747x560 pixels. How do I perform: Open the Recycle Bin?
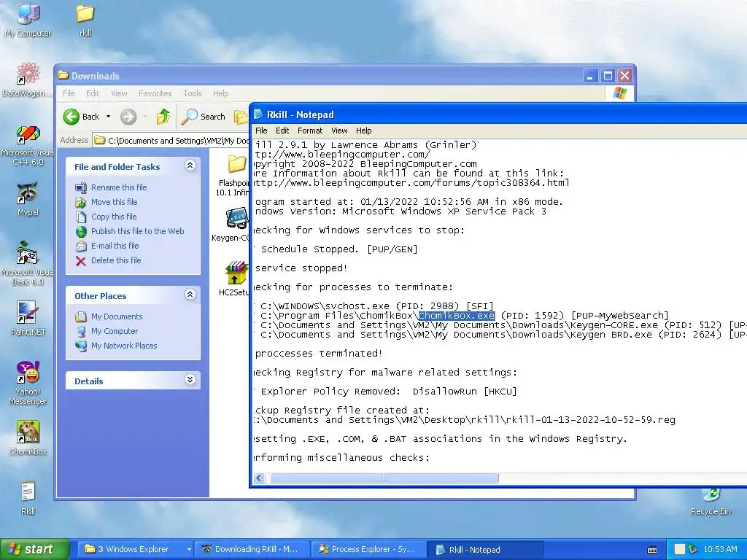711,502
